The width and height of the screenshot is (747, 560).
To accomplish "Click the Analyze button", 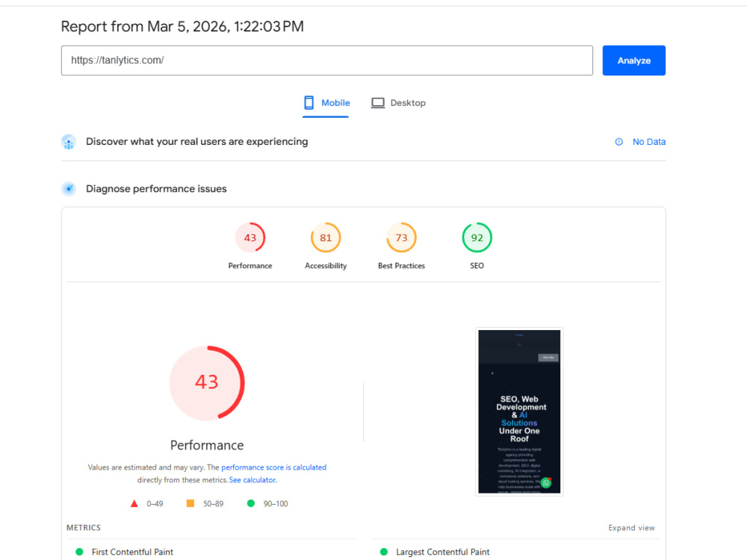I will [x=633, y=60].
